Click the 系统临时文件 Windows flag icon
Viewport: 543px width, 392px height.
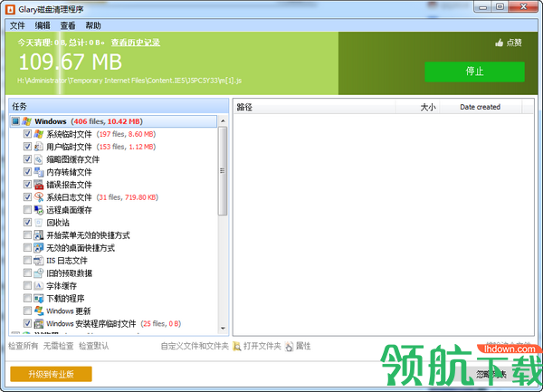pyautogui.click(x=38, y=134)
